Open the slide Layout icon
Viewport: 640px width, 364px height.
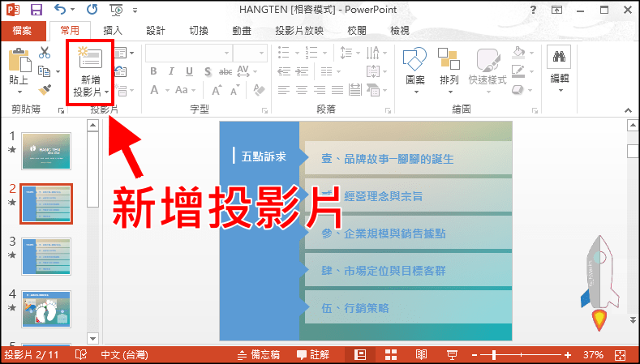pos(122,53)
